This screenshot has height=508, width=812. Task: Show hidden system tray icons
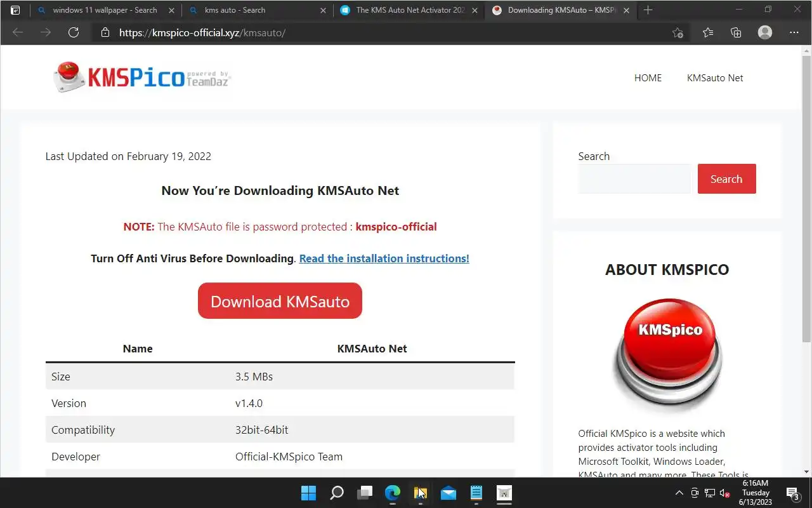point(679,493)
